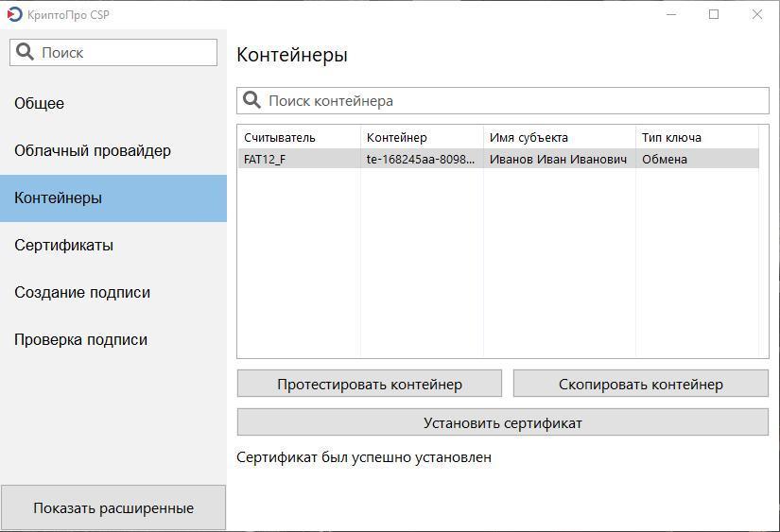Image resolution: width=780 pixels, height=532 pixels.
Task: Sort by the Тип ключа column header
Action: point(698,138)
